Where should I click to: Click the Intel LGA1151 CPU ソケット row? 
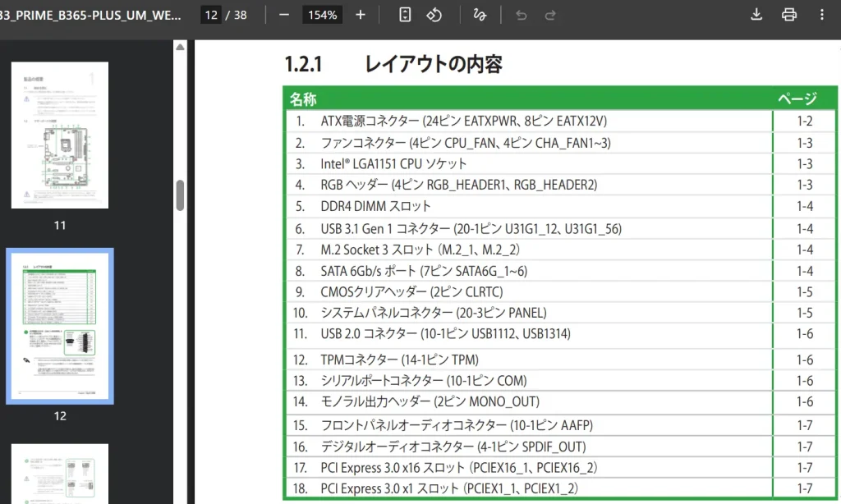(393, 164)
